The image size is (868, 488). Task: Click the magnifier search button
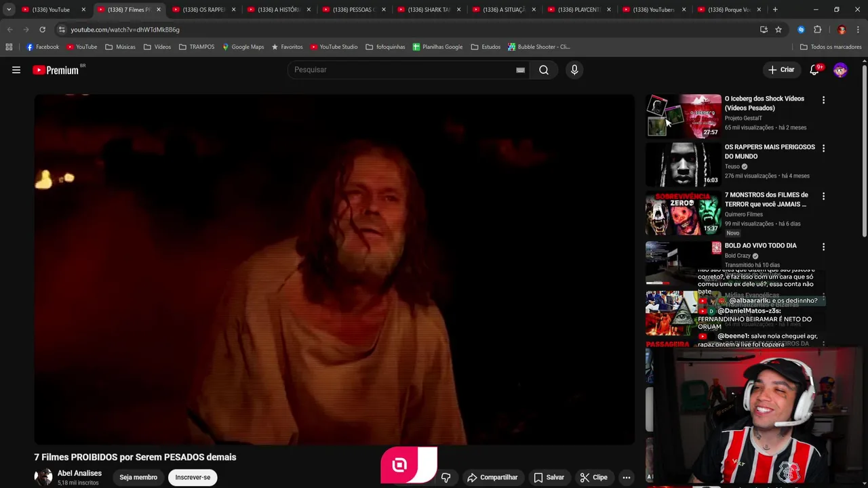544,70
